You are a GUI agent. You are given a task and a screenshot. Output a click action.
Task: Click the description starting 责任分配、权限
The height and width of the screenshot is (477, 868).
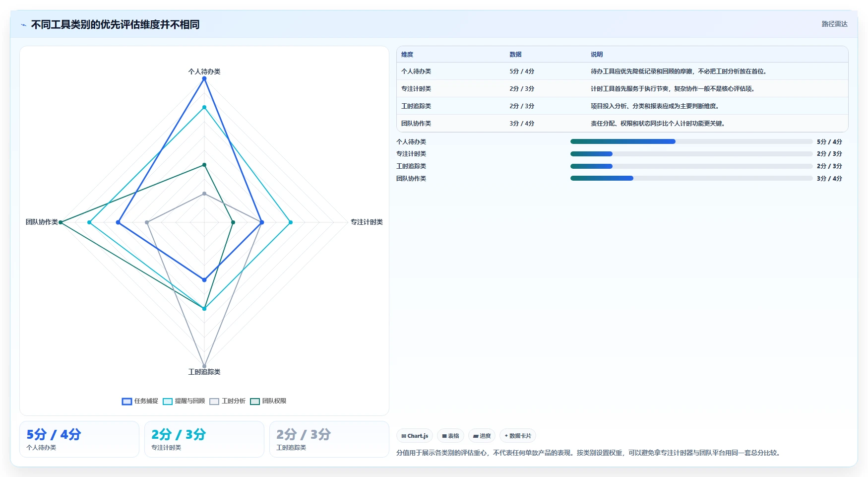(659, 124)
